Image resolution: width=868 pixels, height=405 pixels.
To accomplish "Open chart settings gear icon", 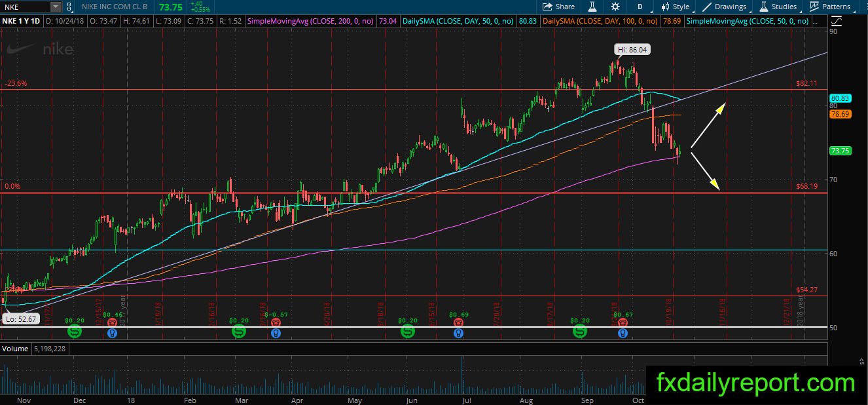I will coord(615,7).
